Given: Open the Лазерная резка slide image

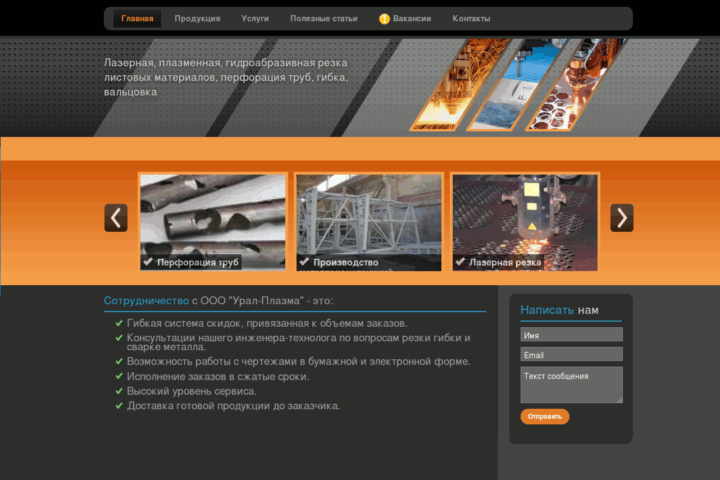Looking at the screenshot, I should pos(525,213).
